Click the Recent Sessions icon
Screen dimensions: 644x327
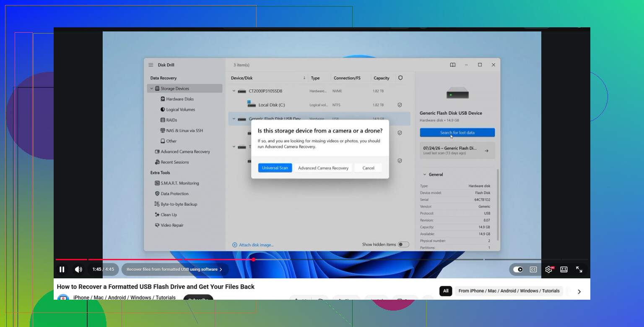(x=157, y=162)
